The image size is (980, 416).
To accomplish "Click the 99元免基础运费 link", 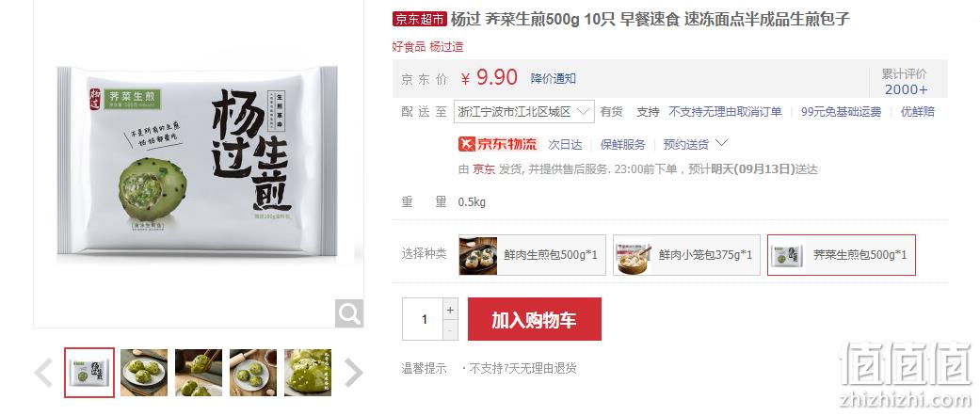I will coord(841,112).
